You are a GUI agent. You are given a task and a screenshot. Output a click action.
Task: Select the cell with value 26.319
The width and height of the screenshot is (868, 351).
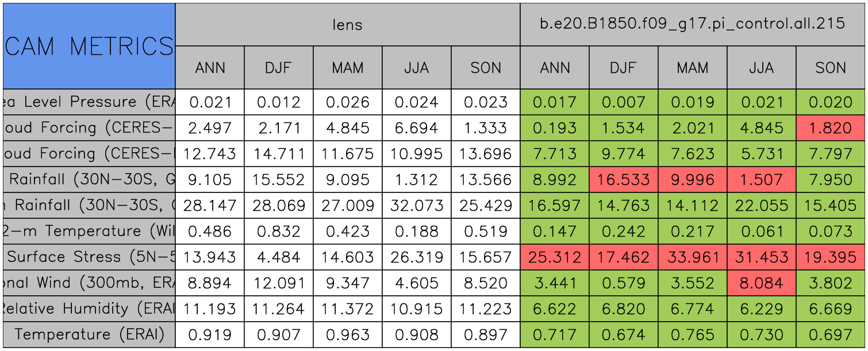pos(416,257)
